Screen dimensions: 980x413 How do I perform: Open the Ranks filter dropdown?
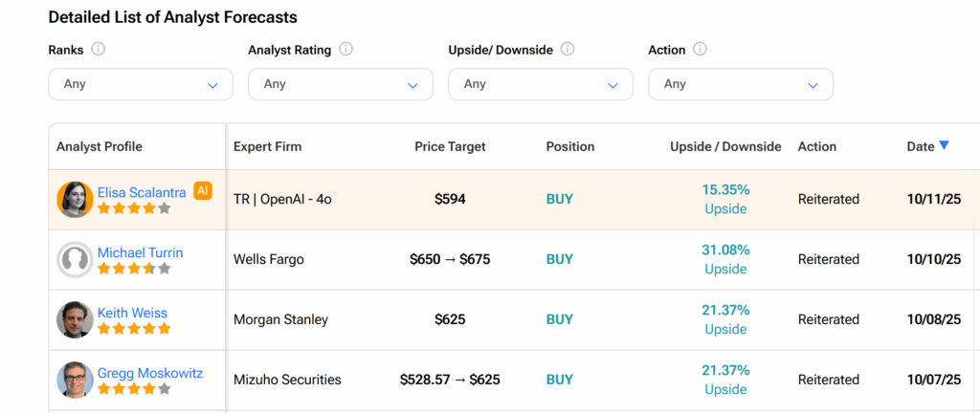pyautogui.click(x=141, y=84)
